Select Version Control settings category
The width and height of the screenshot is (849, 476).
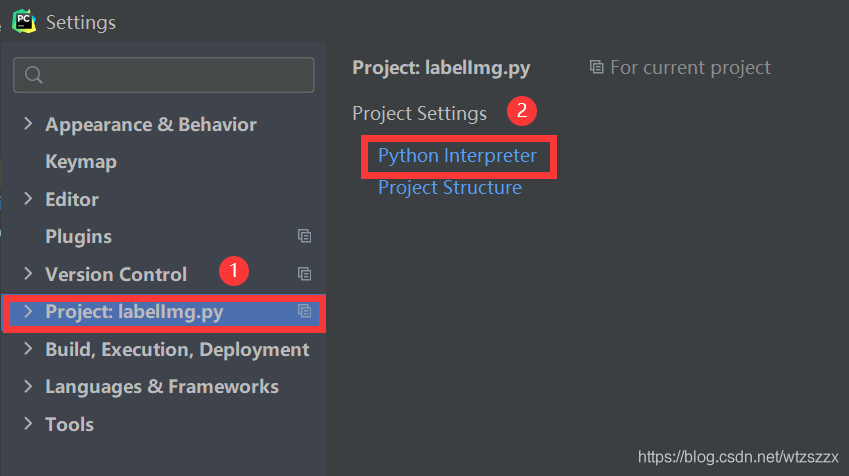click(116, 274)
